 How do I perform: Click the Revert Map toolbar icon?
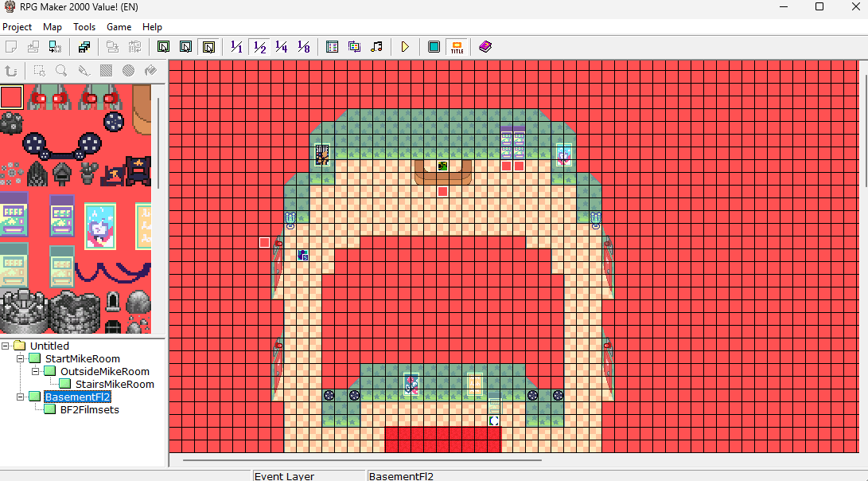134,47
